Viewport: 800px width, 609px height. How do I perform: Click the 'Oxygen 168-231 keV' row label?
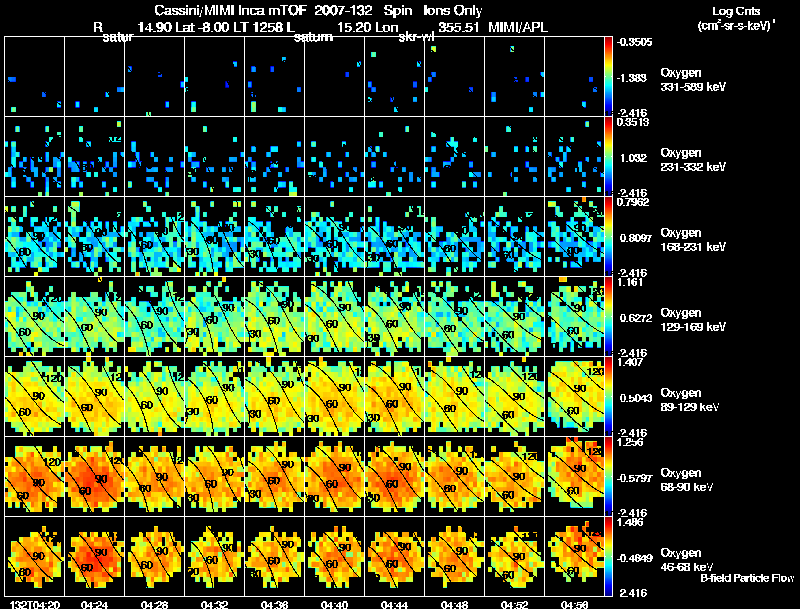click(x=693, y=240)
